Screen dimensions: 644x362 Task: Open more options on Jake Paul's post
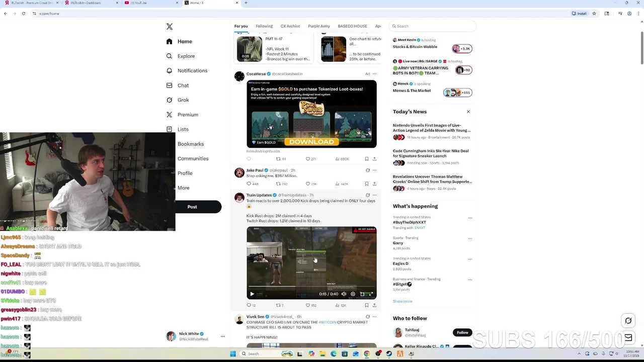coord(374,170)
